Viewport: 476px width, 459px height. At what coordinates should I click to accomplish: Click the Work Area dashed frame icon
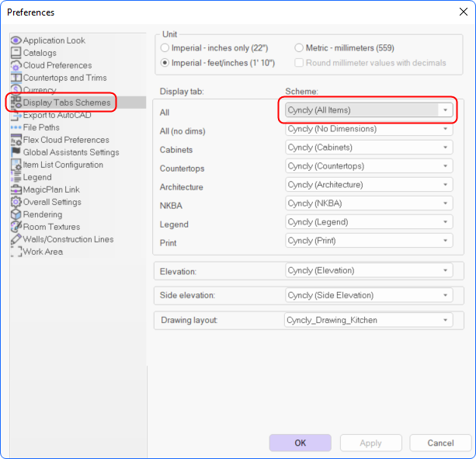click(16, 252)
